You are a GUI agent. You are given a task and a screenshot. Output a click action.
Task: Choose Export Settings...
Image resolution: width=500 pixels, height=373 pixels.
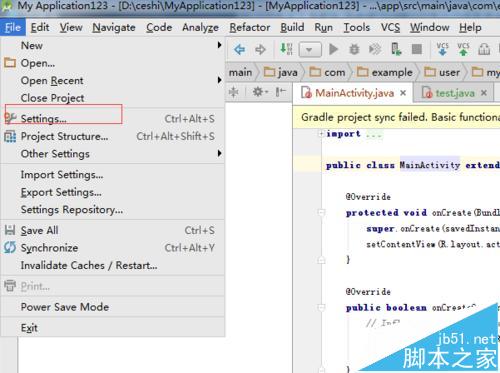pyautogui.click(x=113, y=192)
